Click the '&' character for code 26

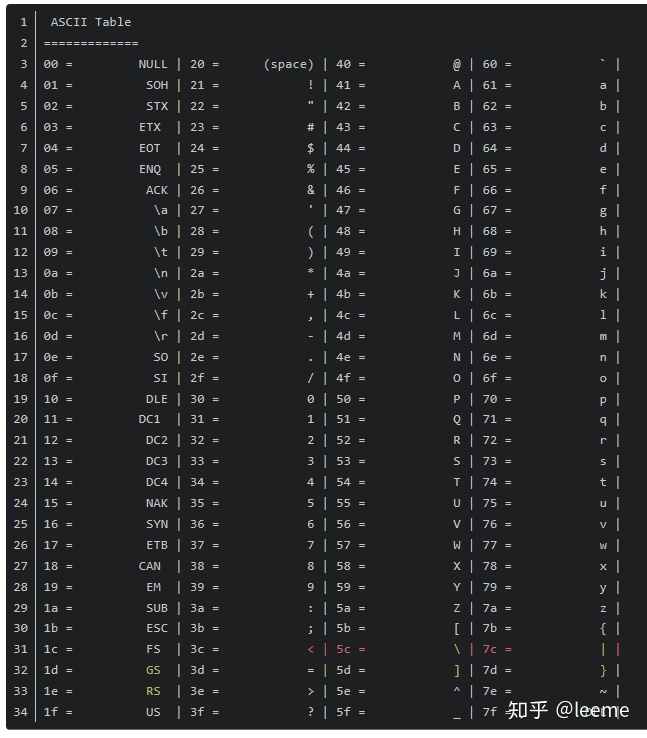click(311, 190)
